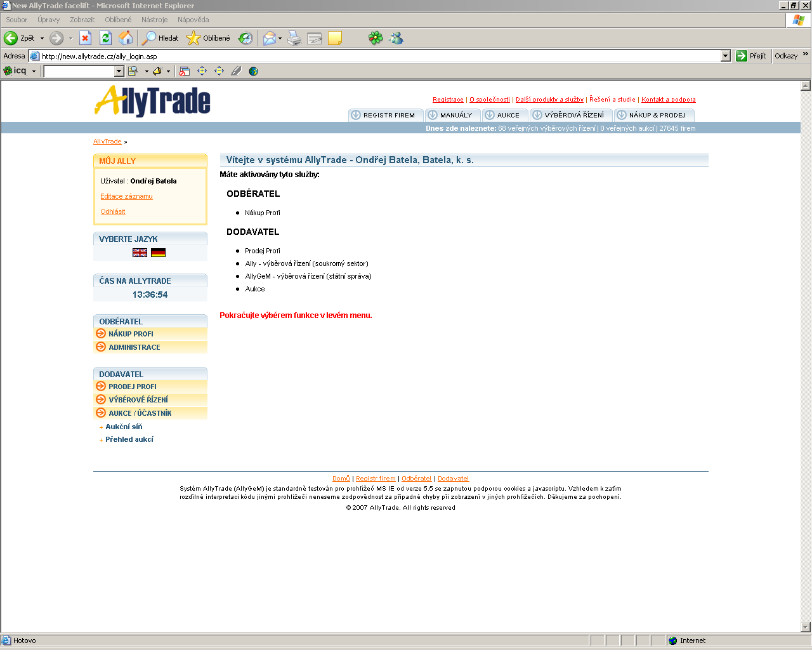
Task: Open the Nástroje menu
Action: 155,20
